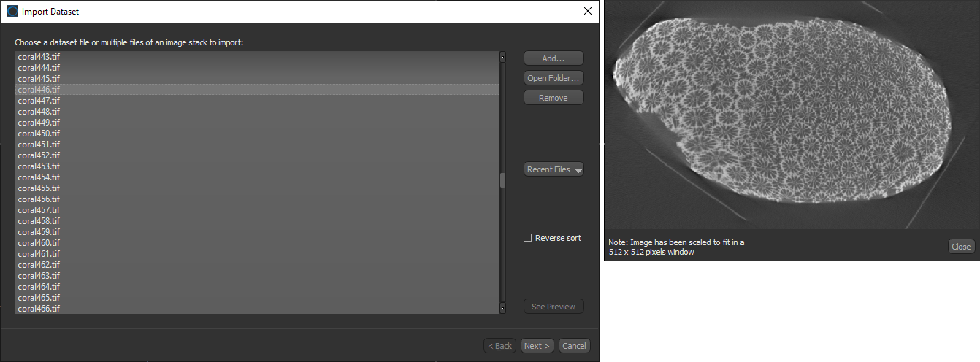This screenshot has height=362, width=980.
Task: Enable the Reverse sort checkbox
Action: (x=528, y=238)
